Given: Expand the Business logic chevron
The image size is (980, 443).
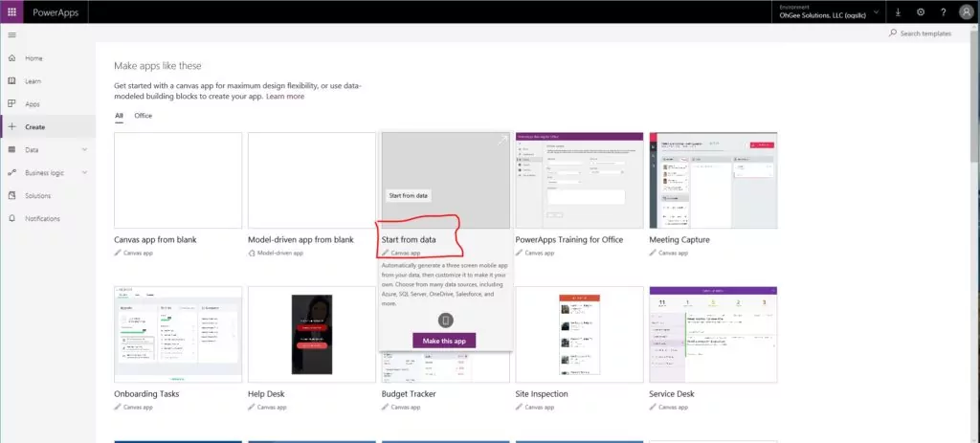Looking at the screenshot, I should click(84, 173).
